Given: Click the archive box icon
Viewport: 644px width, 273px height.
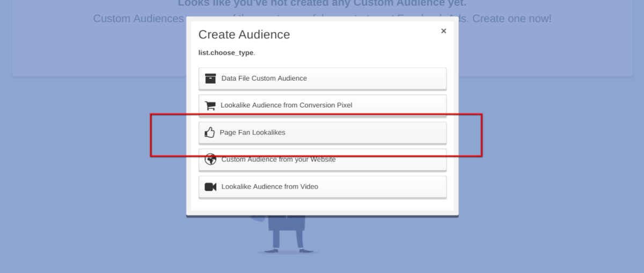Looking at the screenshot, I should 210,78.
